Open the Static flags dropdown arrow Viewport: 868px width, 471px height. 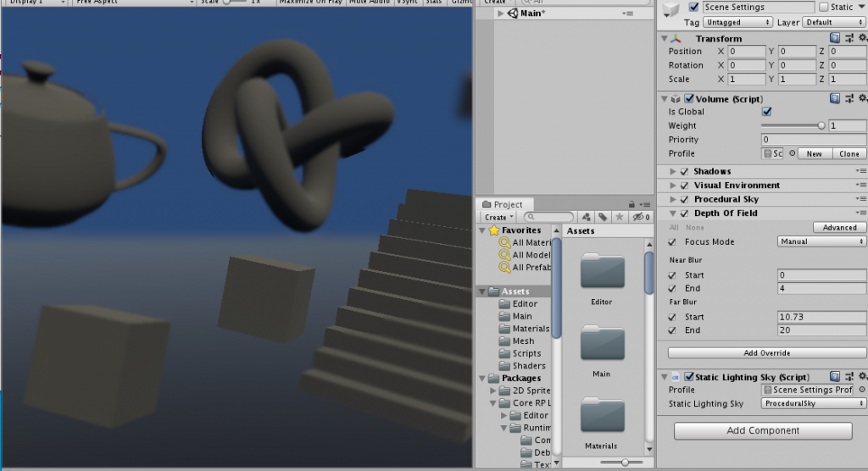pyautogui.click(x=862, y=7)
